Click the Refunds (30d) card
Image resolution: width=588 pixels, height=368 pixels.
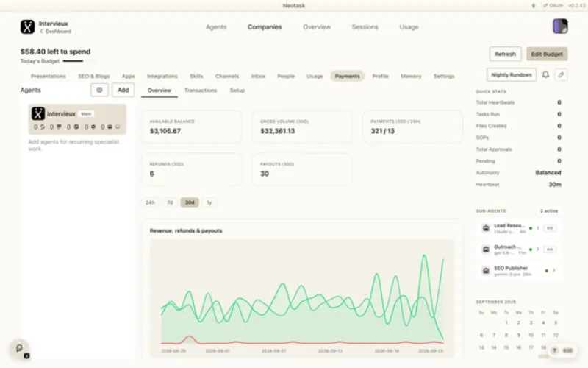point(192,169)
